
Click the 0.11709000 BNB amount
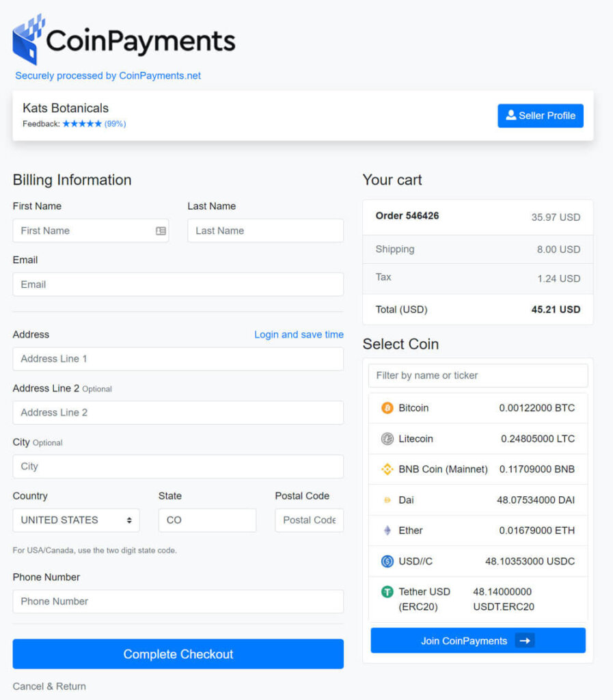[x=536, y=469]
